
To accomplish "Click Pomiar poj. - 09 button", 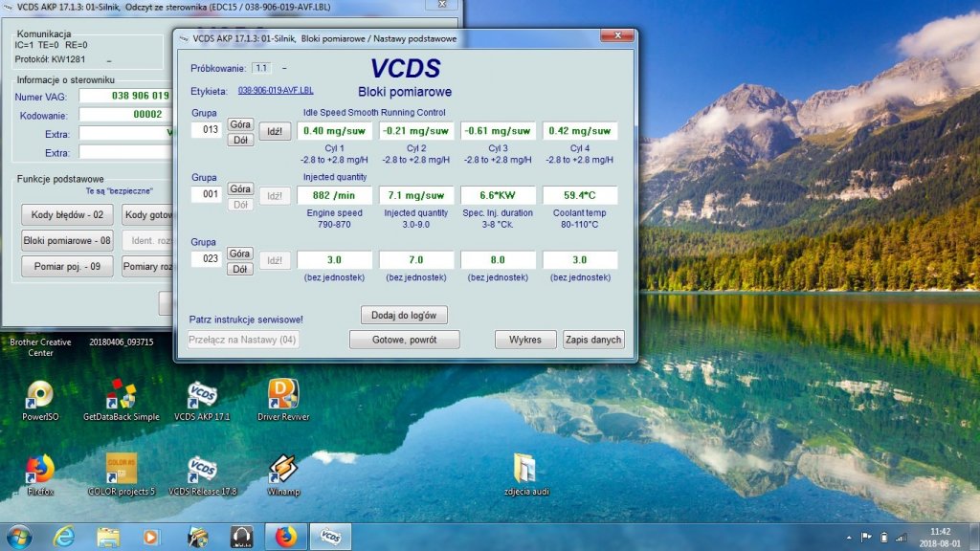I will click(x=67, y=266).
